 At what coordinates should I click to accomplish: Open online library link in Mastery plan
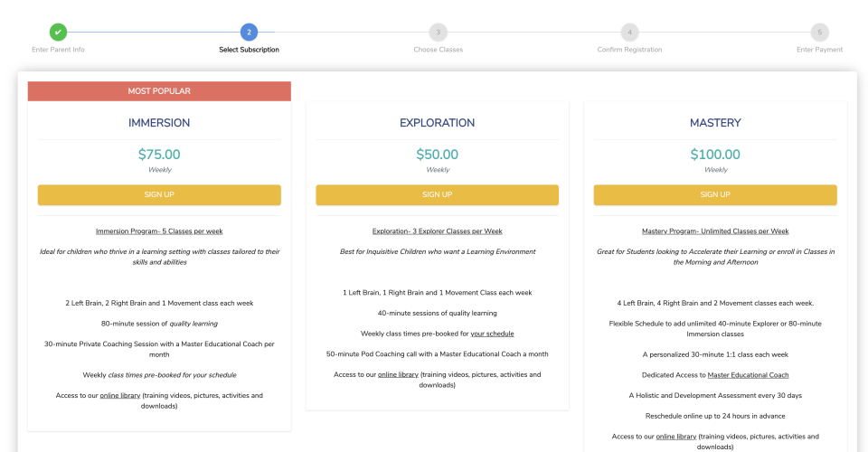676,437
